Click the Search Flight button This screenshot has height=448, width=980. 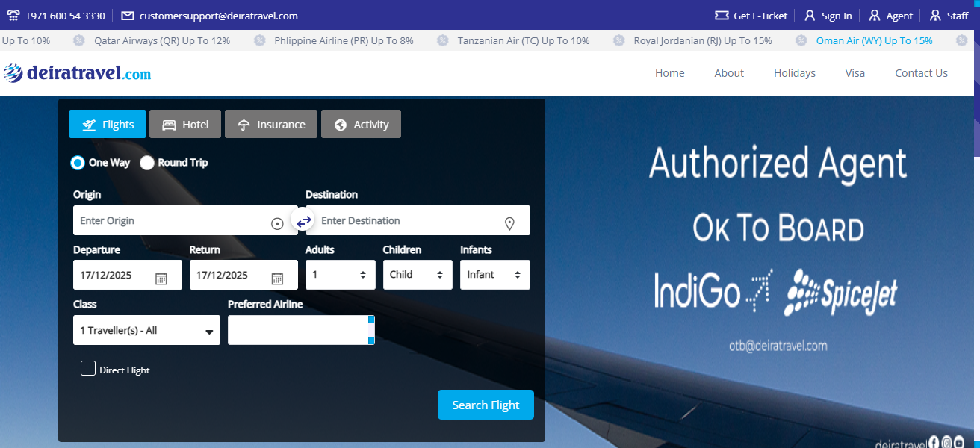click(486, 405)
